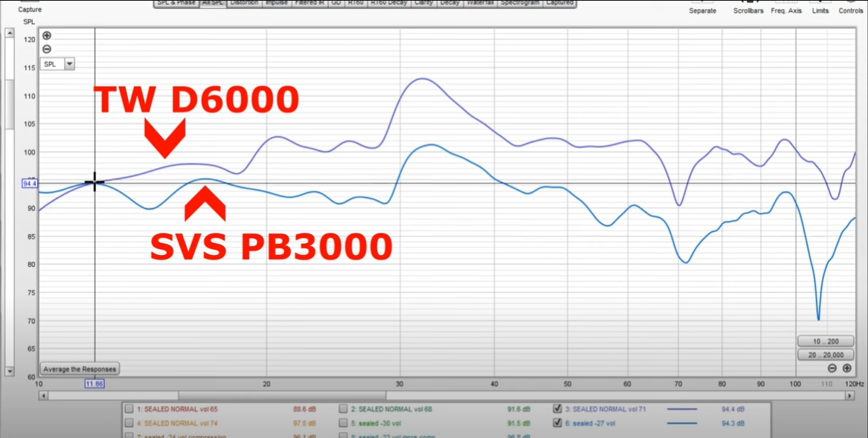Toggle the Scrollbars toolbar button
Viewport: 868px width, 438px height.
pos(748,7)
